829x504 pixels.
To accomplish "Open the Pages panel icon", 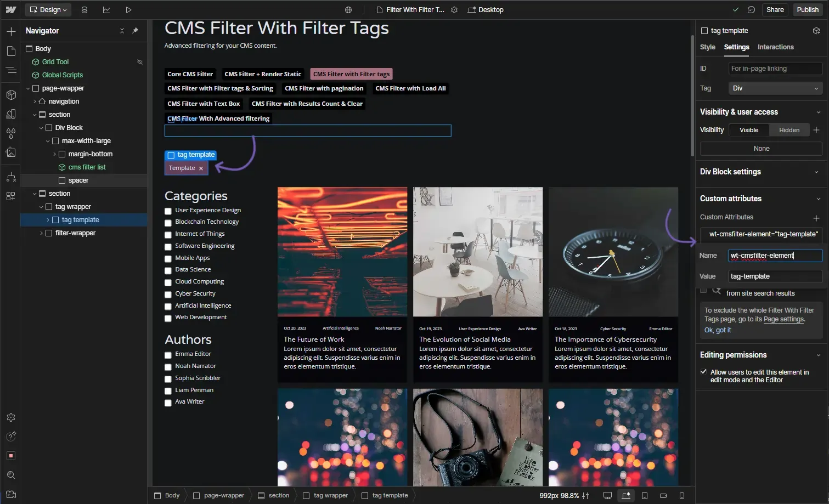I will pos(11,51).
